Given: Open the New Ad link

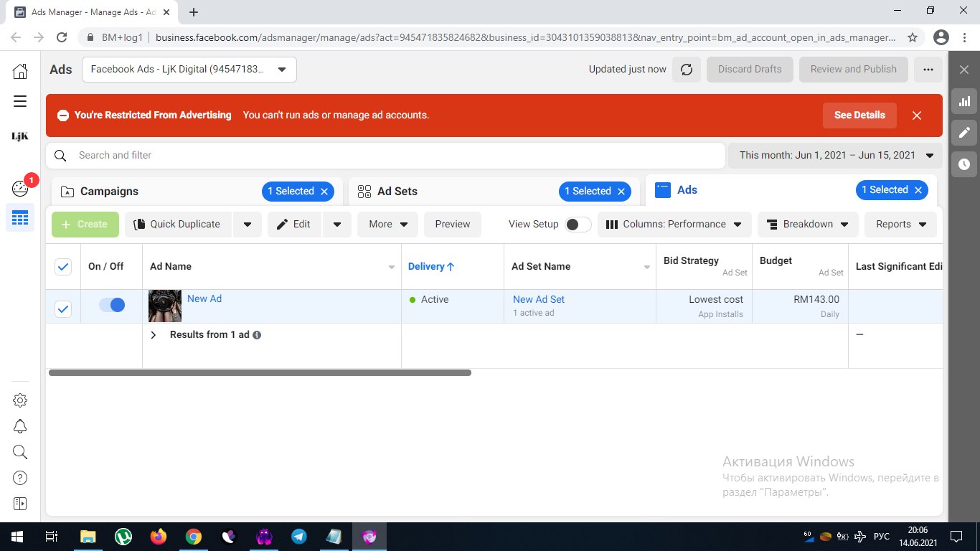Looking at the screenshot, I should point(204,298).
